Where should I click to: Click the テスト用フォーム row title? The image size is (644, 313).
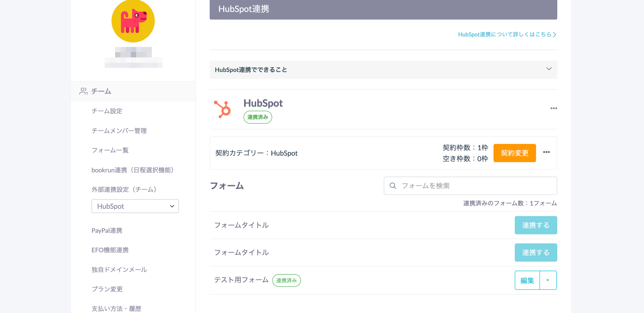pos(241,280)
